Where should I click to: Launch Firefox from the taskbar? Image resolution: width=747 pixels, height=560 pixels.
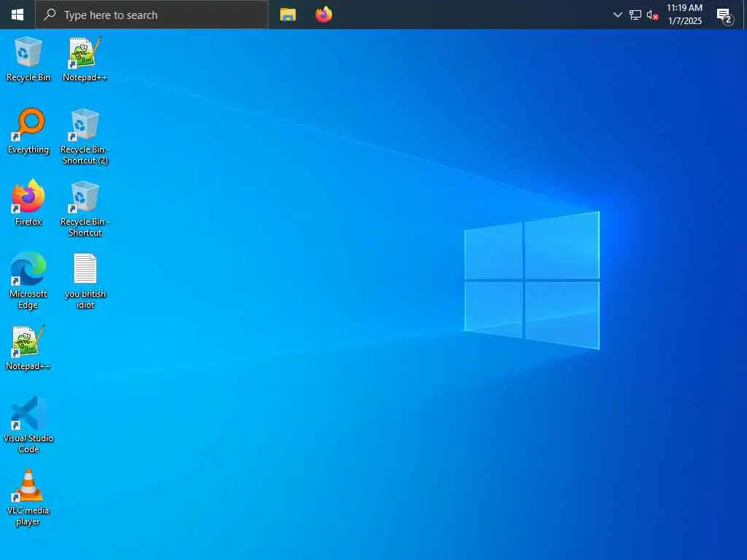coord(324,15)
